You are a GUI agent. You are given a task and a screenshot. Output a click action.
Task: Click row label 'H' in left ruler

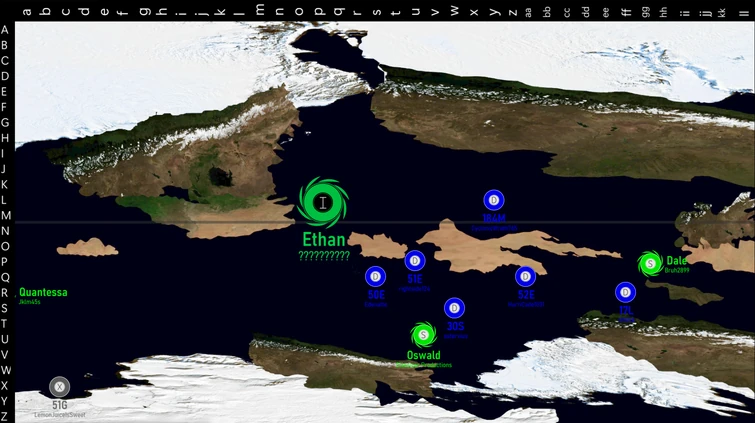(x=5, y=138)
